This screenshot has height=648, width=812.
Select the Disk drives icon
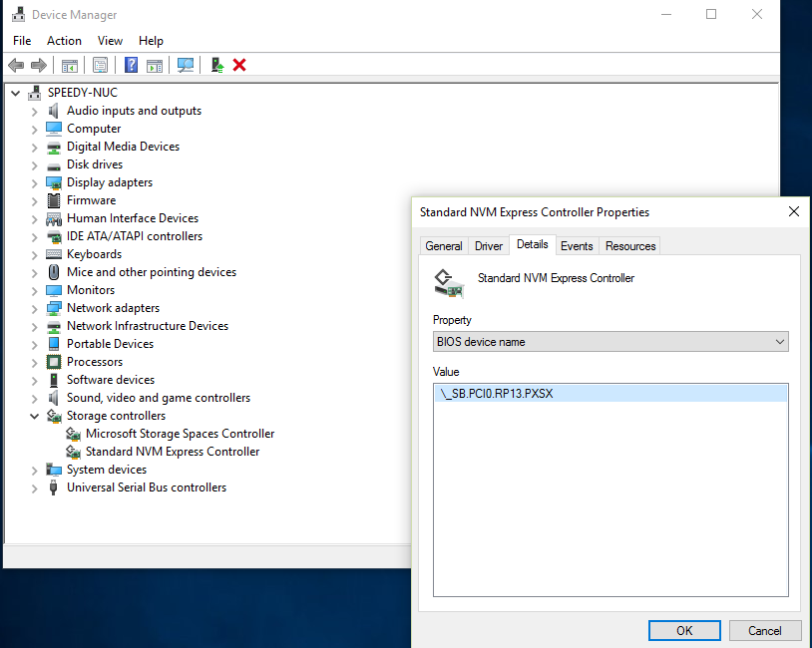(54, 165)
